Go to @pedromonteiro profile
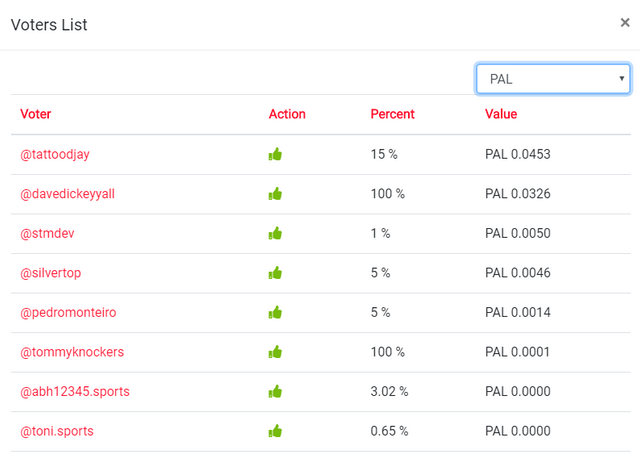The image size is (640, 456). (68, 313)
